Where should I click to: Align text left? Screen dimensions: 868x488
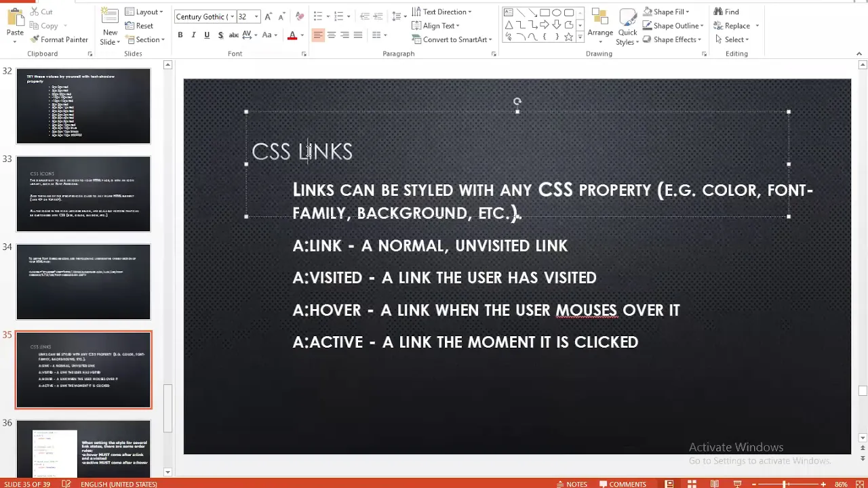point(318,35)
